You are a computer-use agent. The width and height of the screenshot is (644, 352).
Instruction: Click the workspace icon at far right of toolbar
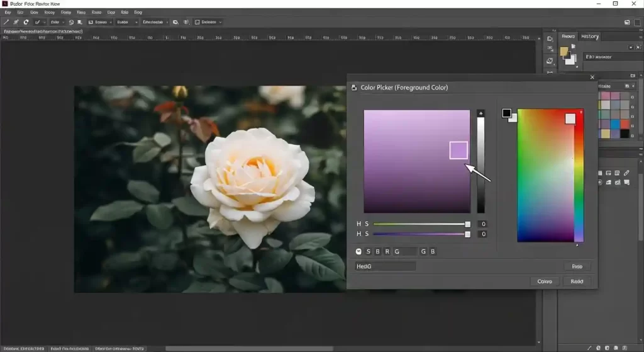point(627,22)
